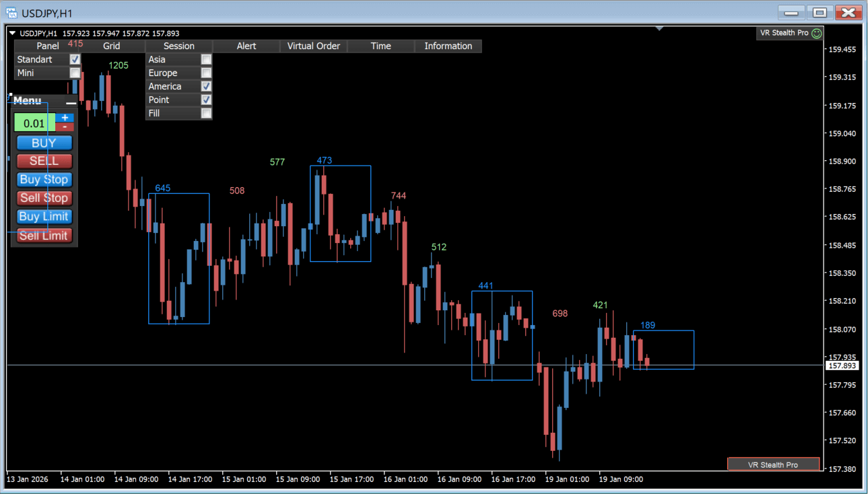The height and width of the screenshot is (494, 868).
Task: Increase lot size with the plus button
Action: [x=65, y=118]
